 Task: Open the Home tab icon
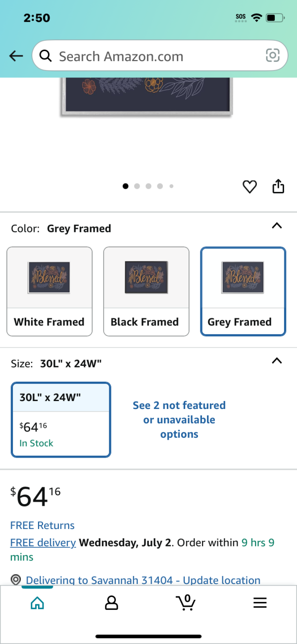(x=37, y=603)
